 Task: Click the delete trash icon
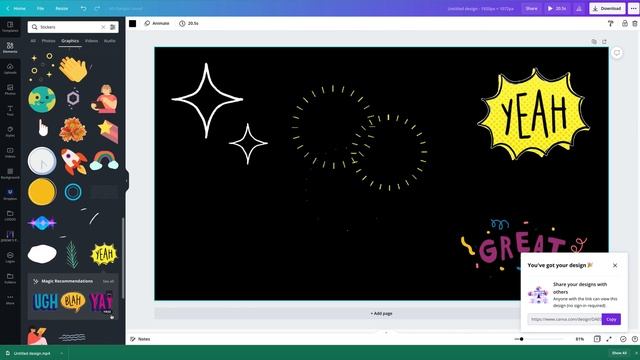[635, 24]
